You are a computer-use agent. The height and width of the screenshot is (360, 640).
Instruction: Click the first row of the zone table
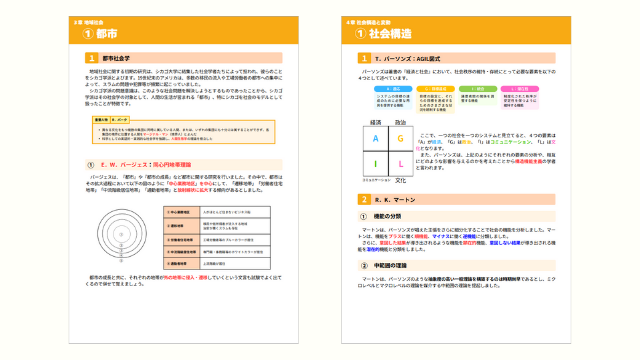217,212
